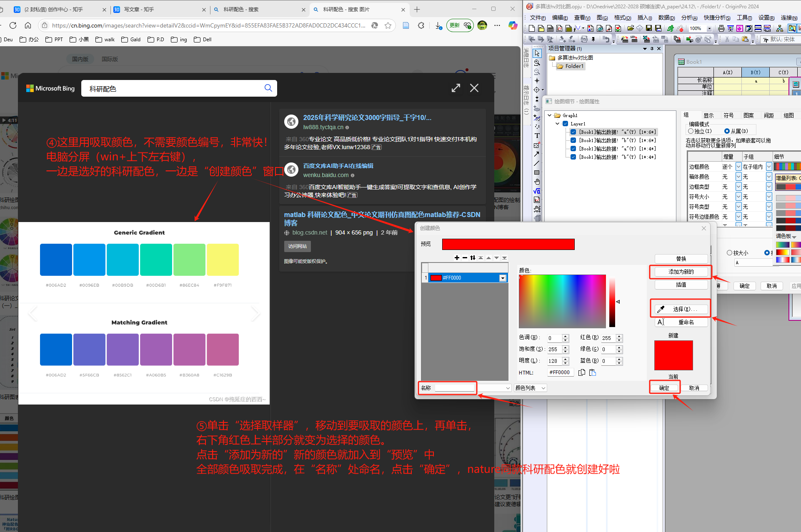Click the Save Project icon in Origin
Viewport: 801px width, 532px height.
coord(650,28)
